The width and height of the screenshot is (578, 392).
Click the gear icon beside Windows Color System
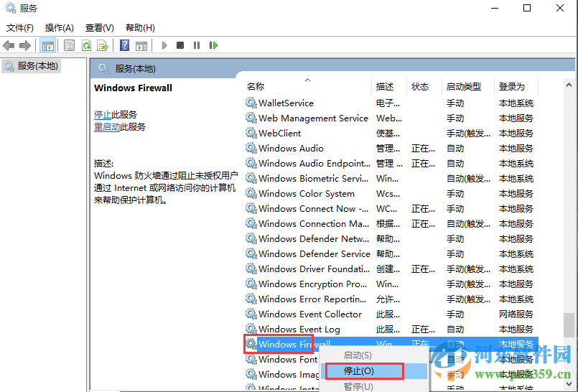(x=251, y=193)
